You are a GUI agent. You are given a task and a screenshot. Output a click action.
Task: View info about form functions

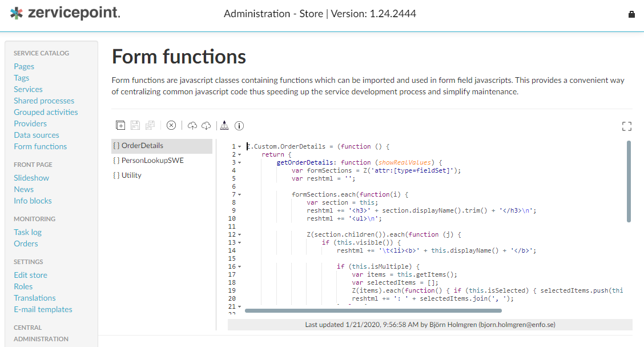click(239, 125)
